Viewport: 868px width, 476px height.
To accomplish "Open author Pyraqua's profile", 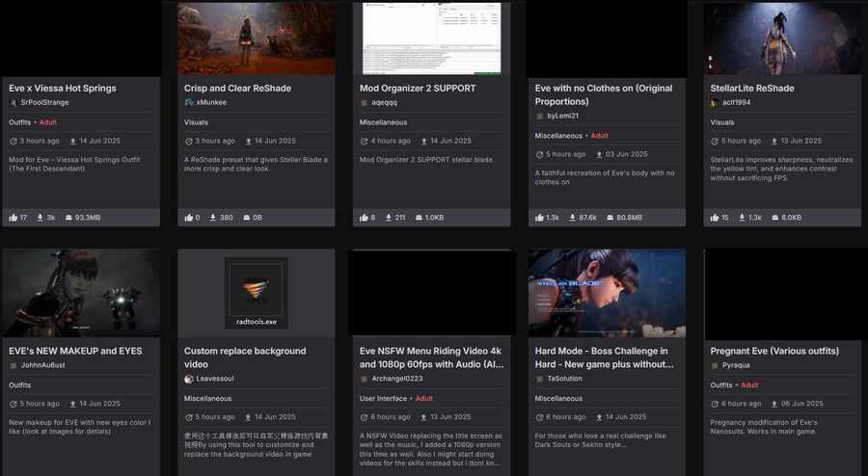I will click(x=736, y=365).
